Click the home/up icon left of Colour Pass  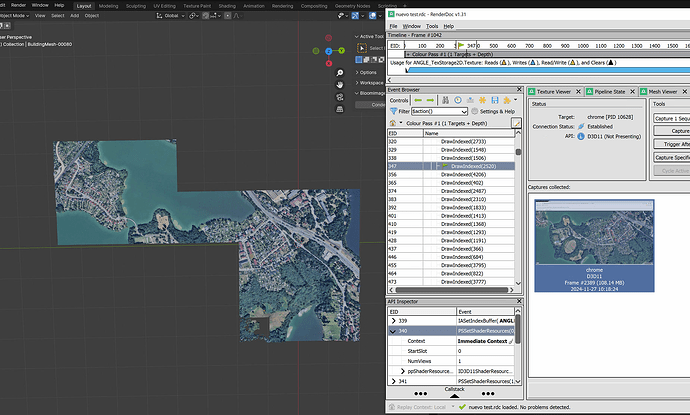(393, 123)
